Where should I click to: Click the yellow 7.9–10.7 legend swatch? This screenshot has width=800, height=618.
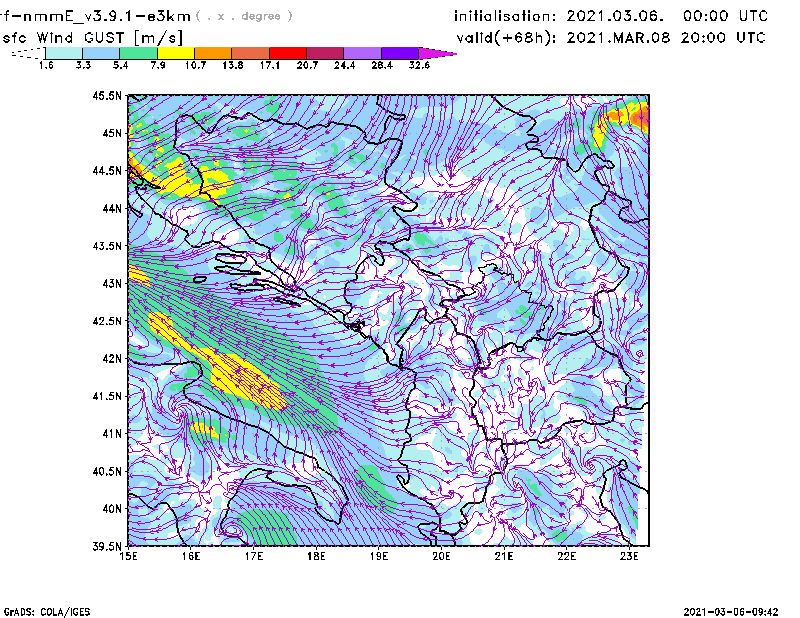tap(176, 53)
